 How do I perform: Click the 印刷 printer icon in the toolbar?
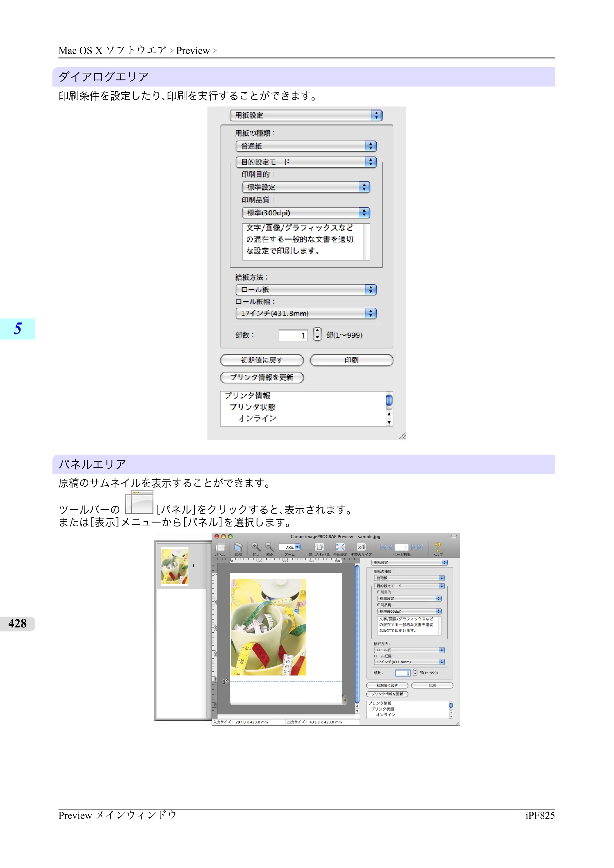238,547
